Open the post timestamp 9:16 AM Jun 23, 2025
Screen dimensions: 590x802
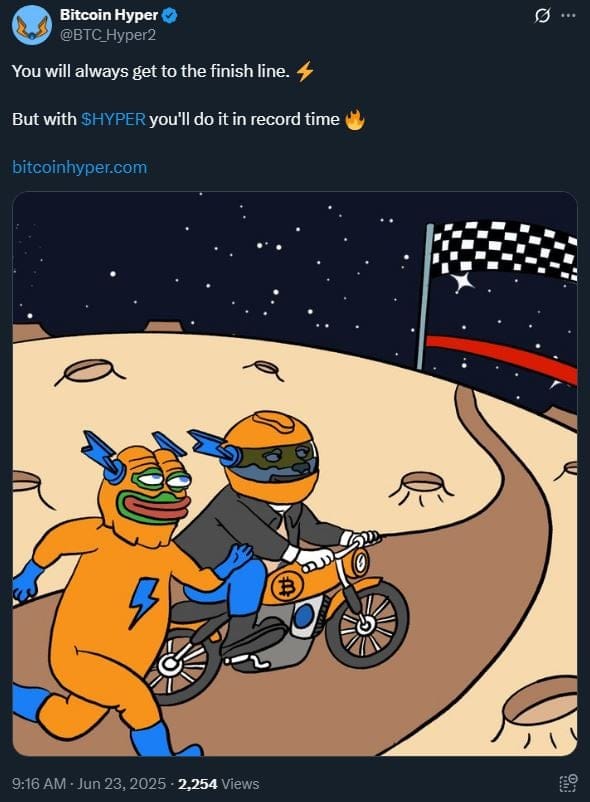click(x=89, y=784)
